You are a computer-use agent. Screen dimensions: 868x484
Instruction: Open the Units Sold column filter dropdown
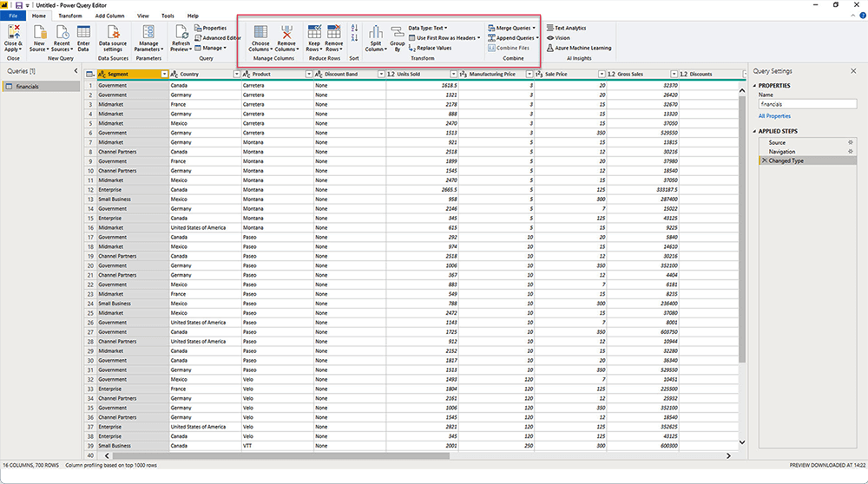point(453,74)
